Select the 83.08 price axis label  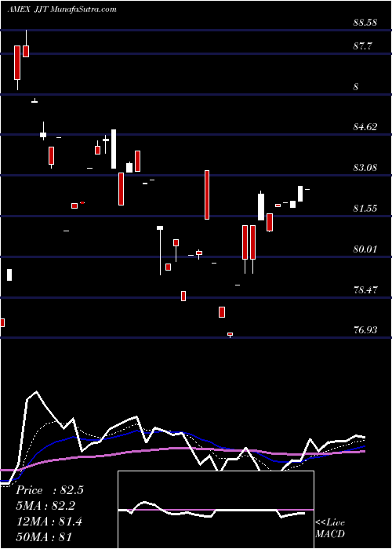(x=365, y=168)
